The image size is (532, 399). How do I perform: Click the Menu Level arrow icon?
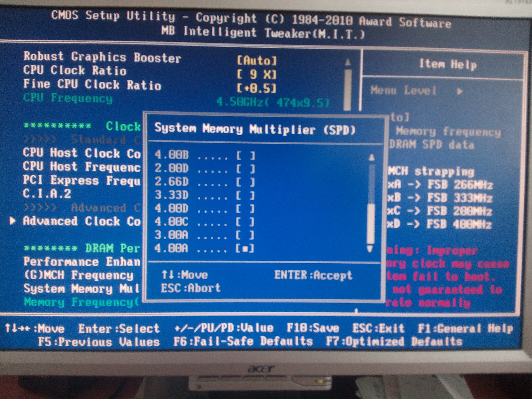[460, 91]
